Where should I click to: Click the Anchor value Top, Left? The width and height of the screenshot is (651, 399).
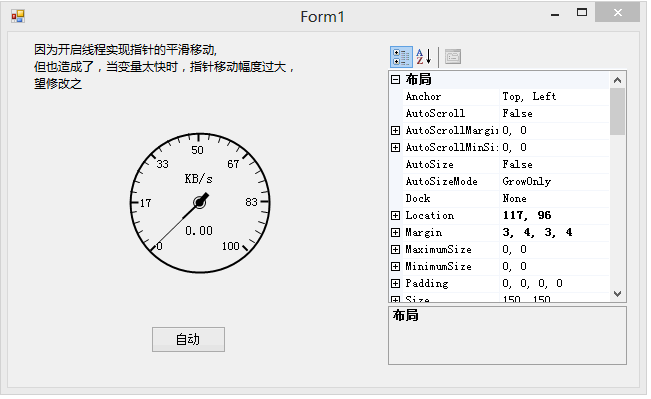tap(529, 97)
